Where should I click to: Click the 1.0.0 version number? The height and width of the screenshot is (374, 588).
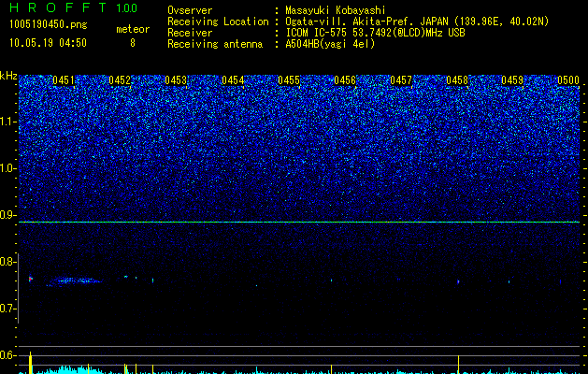[126, 8]
